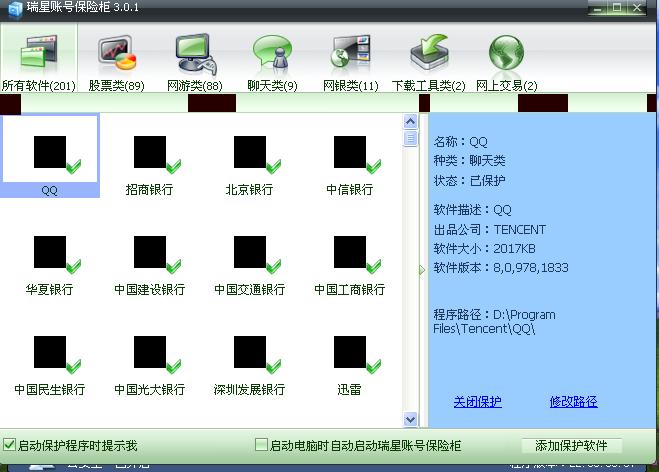Switch to 网游类(88) category
The image size is (659, 472).
[195, 63]
